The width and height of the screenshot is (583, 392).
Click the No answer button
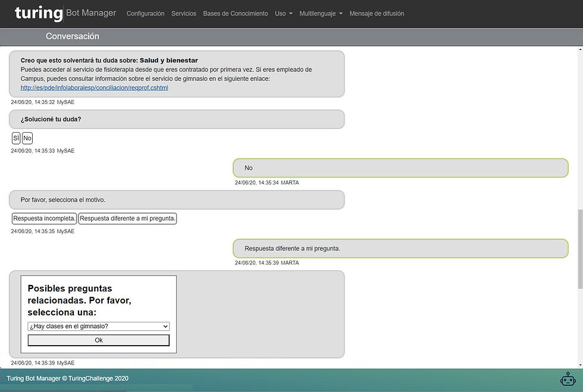coord(27,138)
